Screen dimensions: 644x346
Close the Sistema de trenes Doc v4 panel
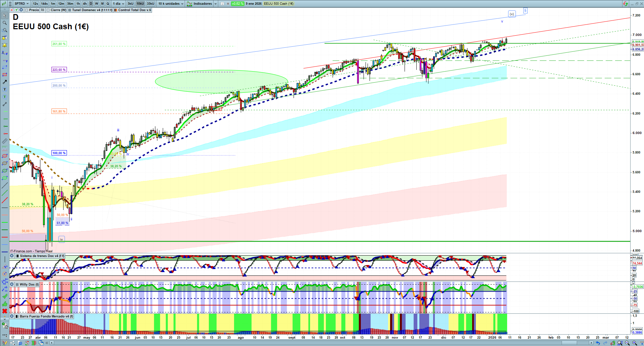(12, 256)
